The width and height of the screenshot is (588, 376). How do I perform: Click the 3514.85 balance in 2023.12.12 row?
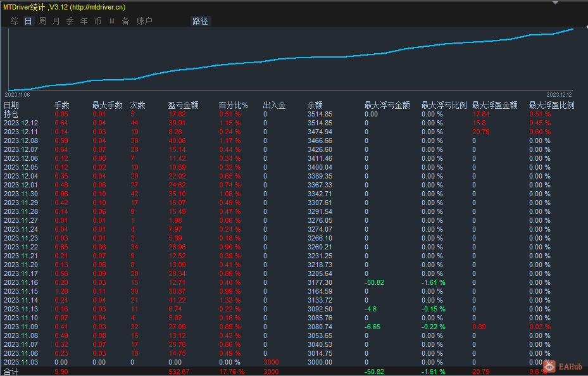[320, 123]
